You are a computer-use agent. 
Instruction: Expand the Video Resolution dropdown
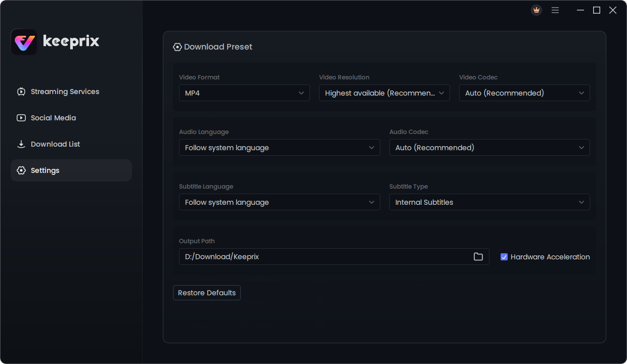coord(384,93)
